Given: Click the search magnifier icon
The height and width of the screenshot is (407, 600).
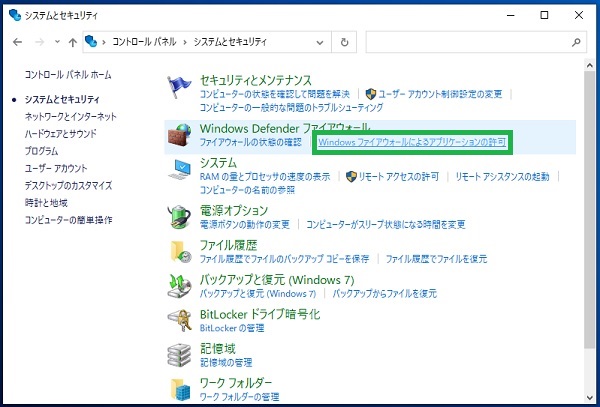Looking at the screenshot, I should (x=576, y=42).
